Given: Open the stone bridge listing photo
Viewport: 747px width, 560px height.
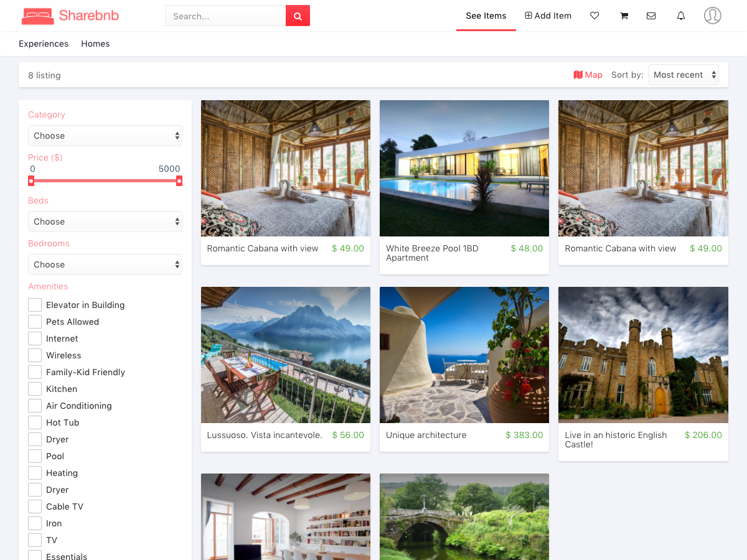Looking at the screenshot, I should tap(464, 516).
